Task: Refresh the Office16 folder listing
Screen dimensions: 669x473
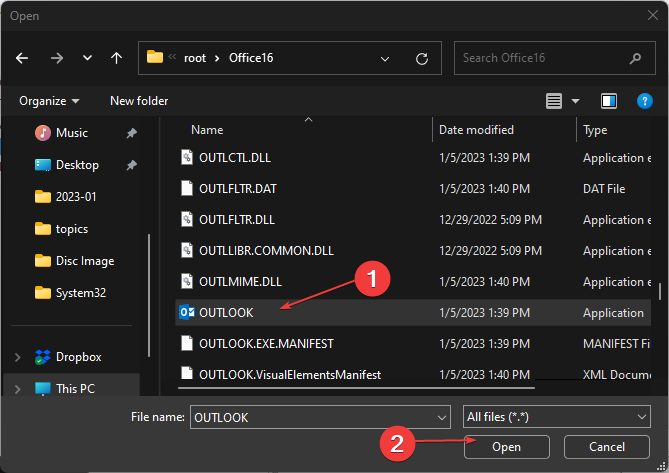Action: (x=422, y=58)
